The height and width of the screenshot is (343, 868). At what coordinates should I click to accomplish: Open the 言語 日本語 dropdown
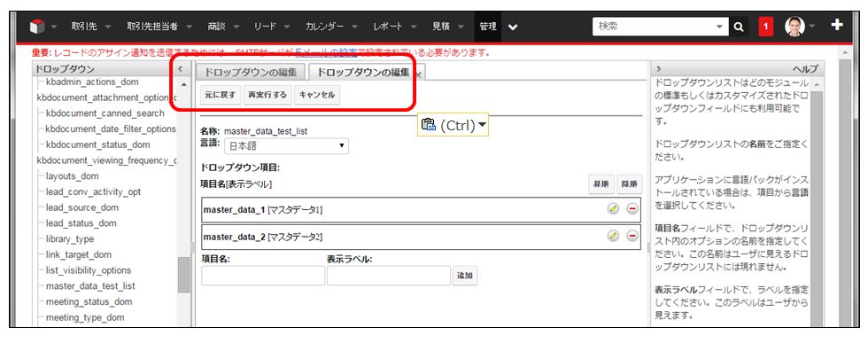(x=286, y=146)
